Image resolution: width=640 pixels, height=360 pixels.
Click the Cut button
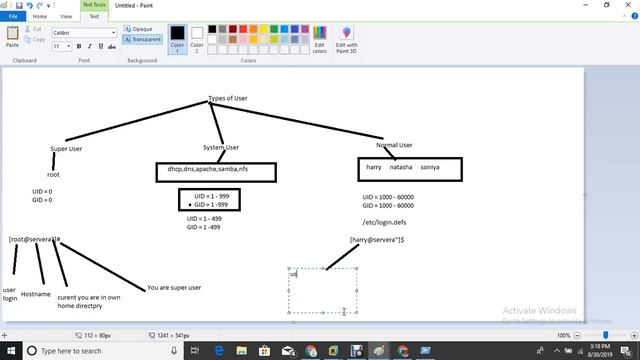pyautogui.click(x=33, y=29)
